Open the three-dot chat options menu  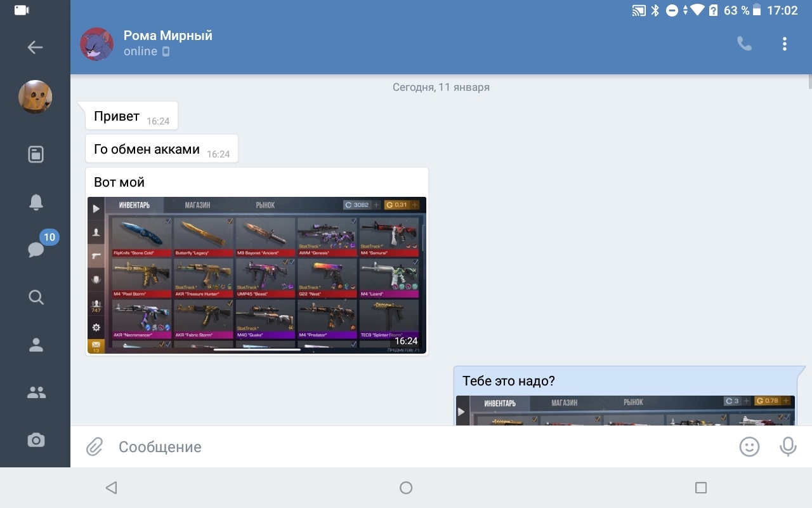pyautogui.click(x=784, y=44)
